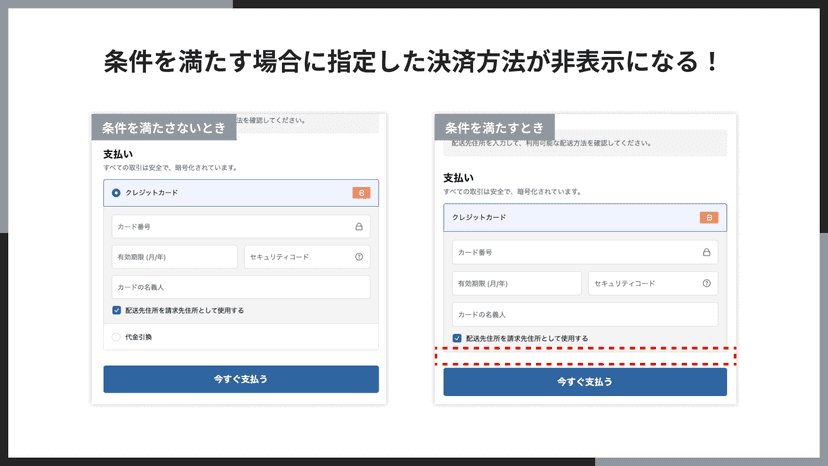Click カード番号 field in left checkout
This screenshot has height=466, width=828.
[241, 227]
